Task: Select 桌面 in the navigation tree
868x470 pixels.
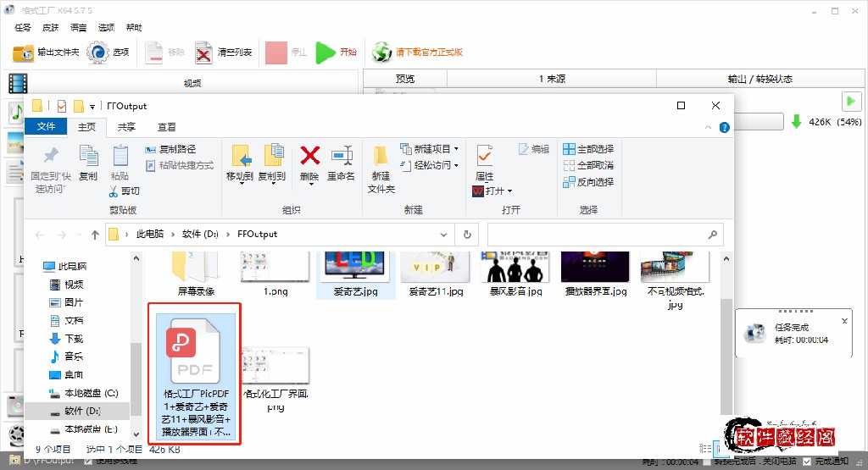Action: 67,375
